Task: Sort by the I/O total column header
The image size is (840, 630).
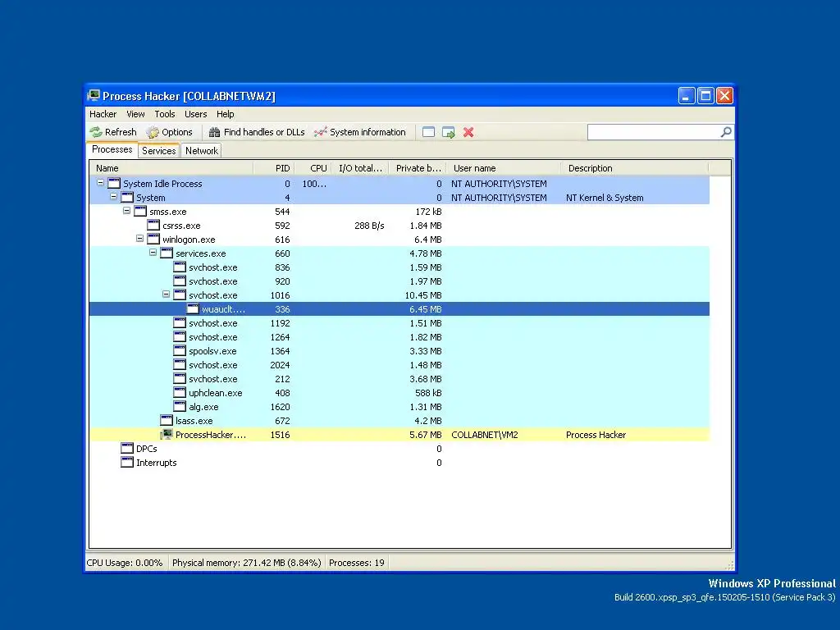Action: click(x=360, y=168)
